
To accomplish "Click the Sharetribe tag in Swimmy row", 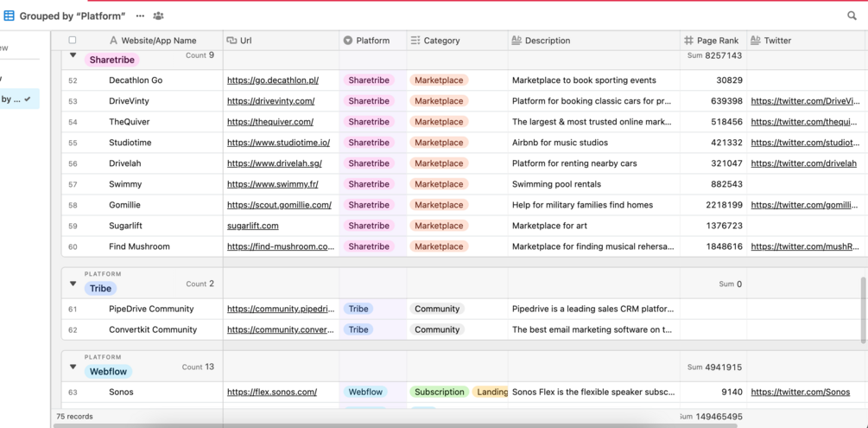I will click(x=369, y=184).
